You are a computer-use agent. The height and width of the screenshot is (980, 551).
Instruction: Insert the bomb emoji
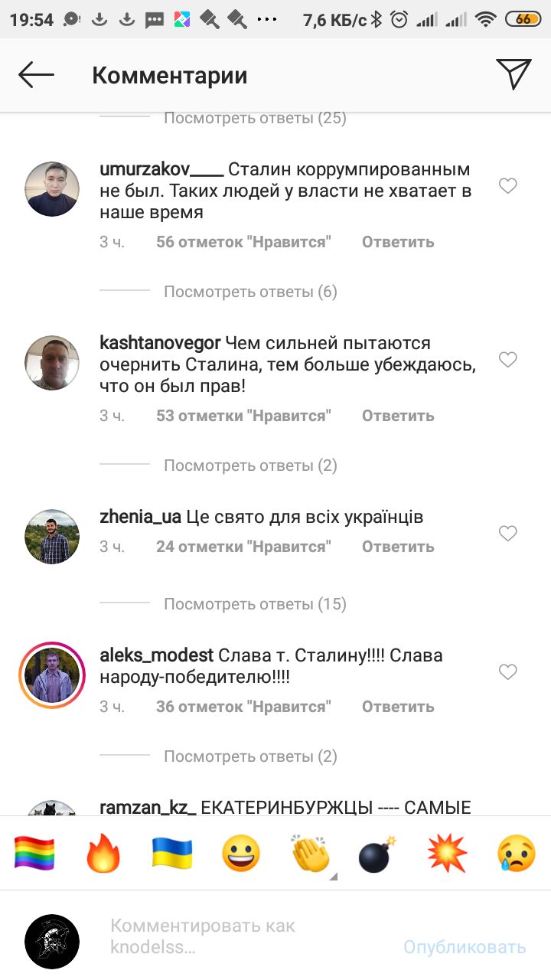coord(379,853)
